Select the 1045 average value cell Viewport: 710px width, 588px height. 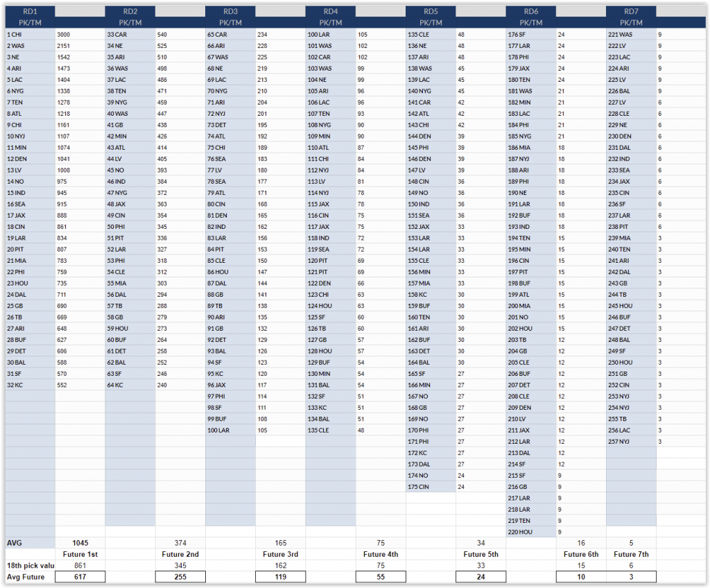(78, 543)
